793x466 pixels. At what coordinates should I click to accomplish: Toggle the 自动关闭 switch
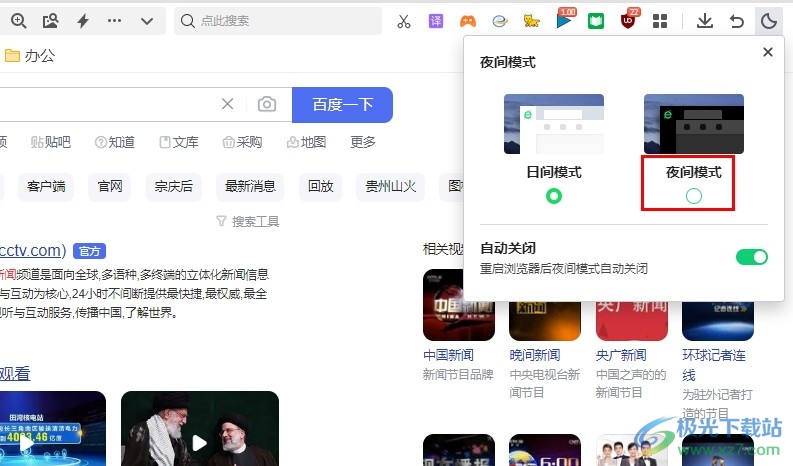[x=752, y=257]
